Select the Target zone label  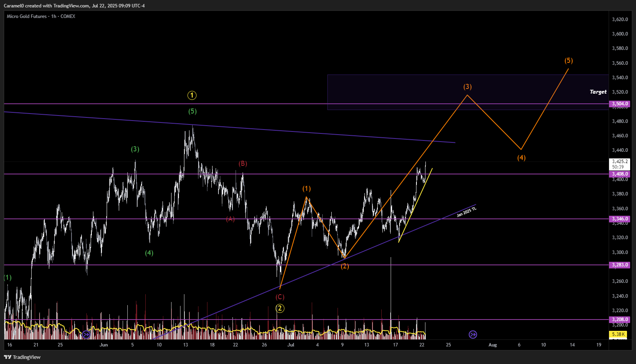598,92
